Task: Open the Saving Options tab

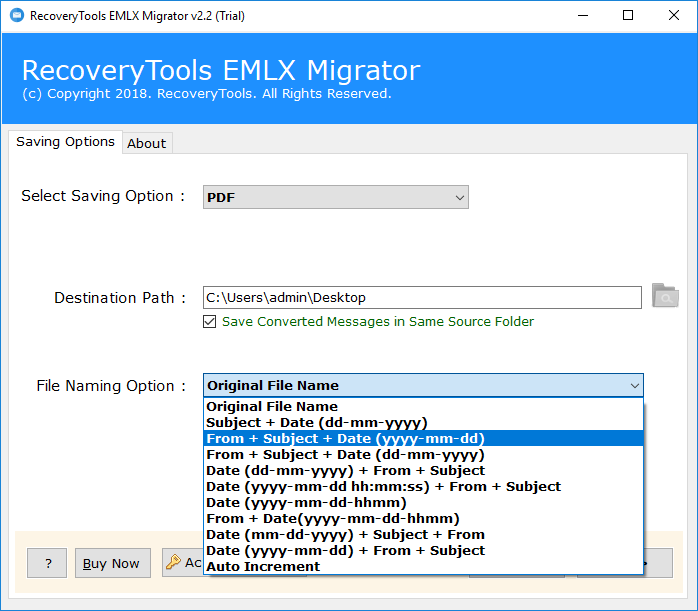Action: [65, 142]
